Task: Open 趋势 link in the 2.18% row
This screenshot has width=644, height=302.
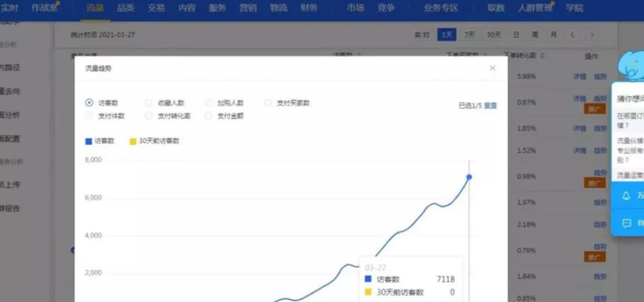Action: 600,224
